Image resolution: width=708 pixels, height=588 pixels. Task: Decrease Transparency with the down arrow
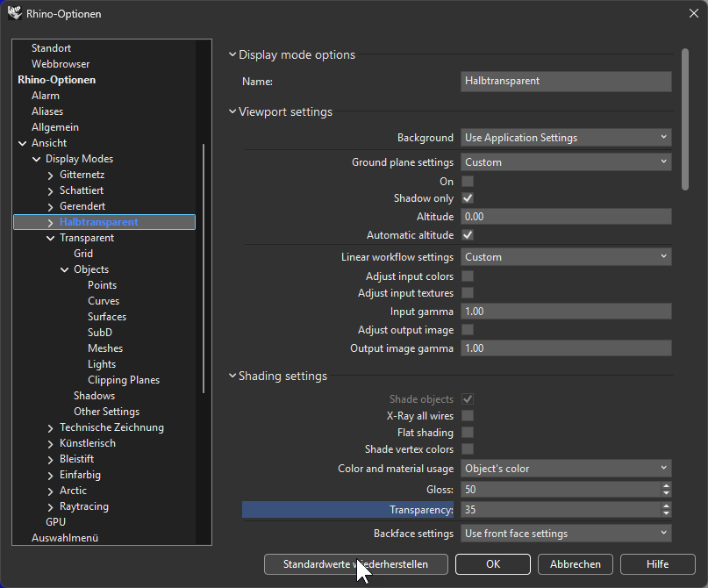(x=666, y=513)
